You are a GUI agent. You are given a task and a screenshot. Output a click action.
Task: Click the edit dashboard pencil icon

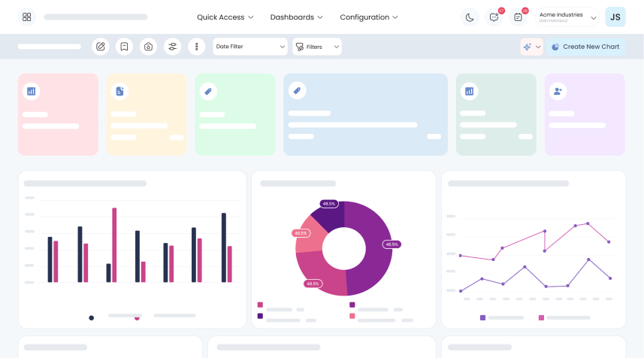tap(100, 47)
